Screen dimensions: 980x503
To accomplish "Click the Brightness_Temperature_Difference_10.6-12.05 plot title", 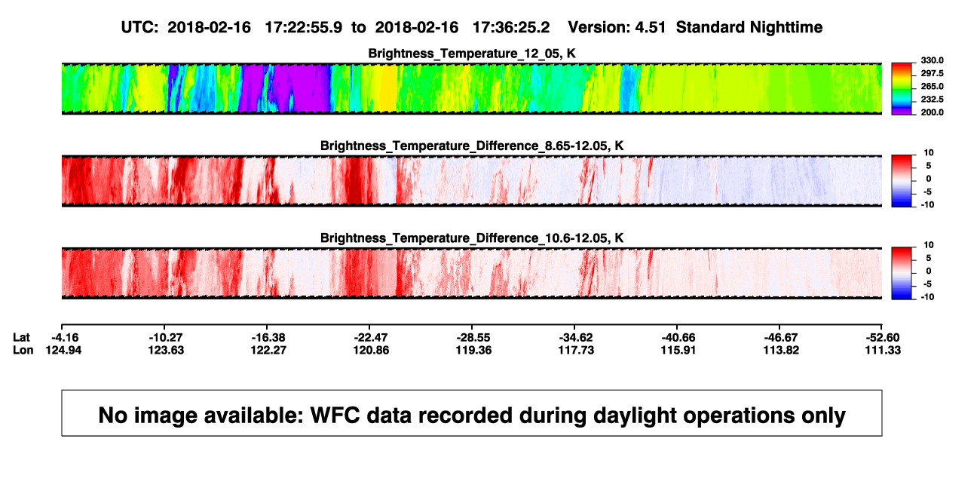I will click(x=472, y=238).
